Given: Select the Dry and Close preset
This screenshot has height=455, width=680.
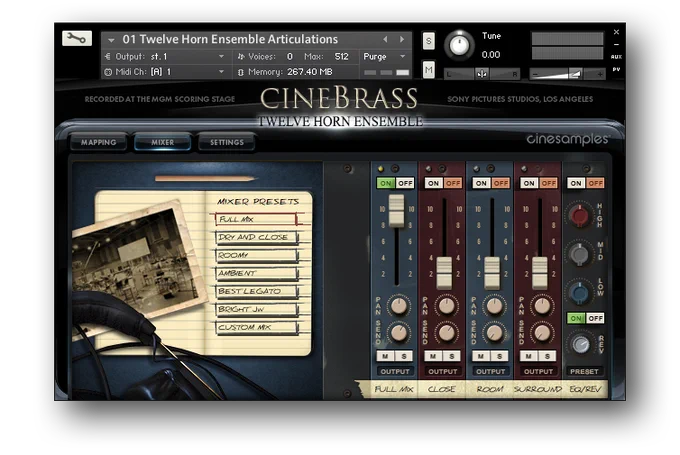Looking at the screenshot, I should pyautogui.click(x=256, y=237).
